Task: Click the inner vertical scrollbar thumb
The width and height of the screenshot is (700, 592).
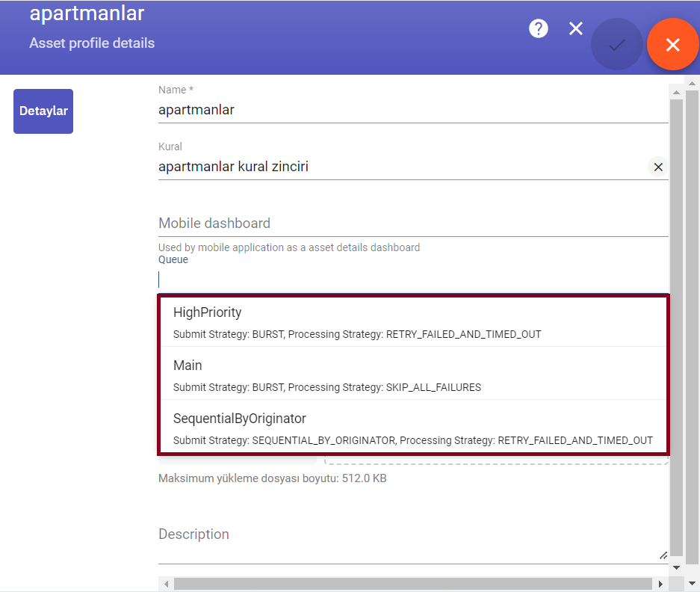Action: coord(676,327)
